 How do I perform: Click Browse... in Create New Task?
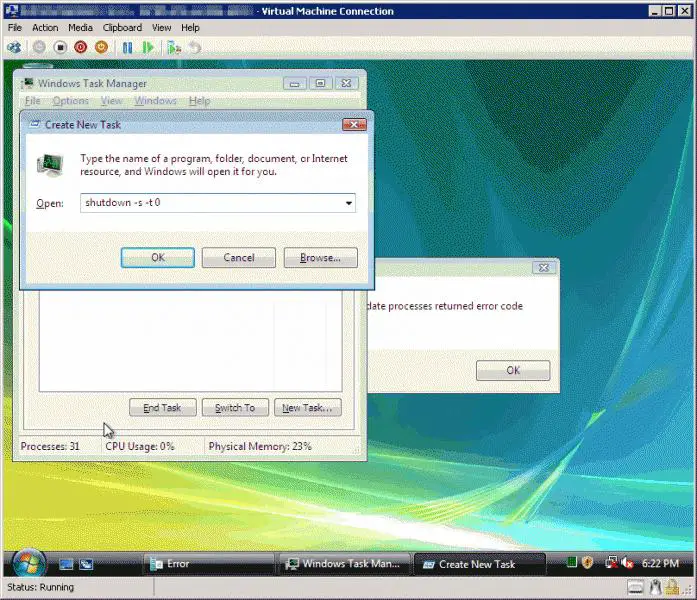coord(320,258)
